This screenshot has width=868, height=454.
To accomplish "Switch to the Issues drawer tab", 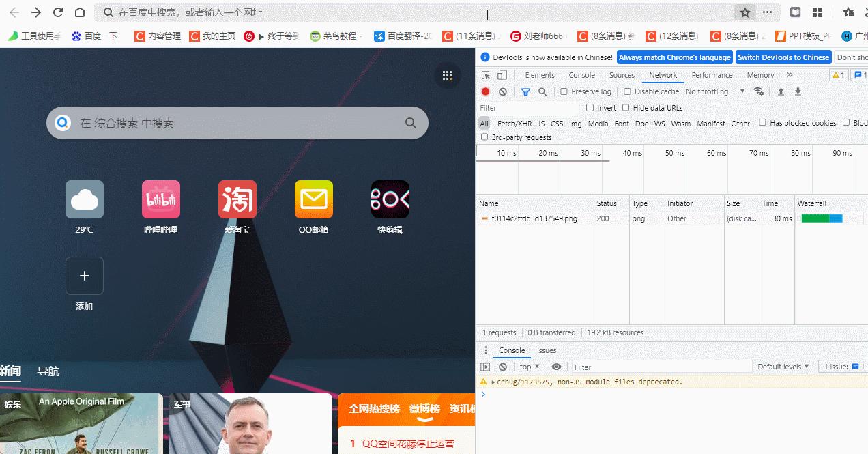I will tap(547, 350).
